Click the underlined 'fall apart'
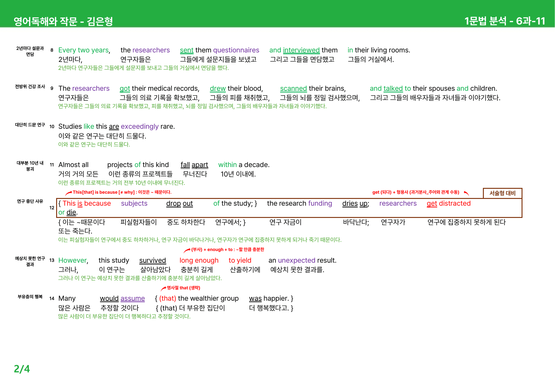Viewport: 555px width, 392px height. pos(194,165)
